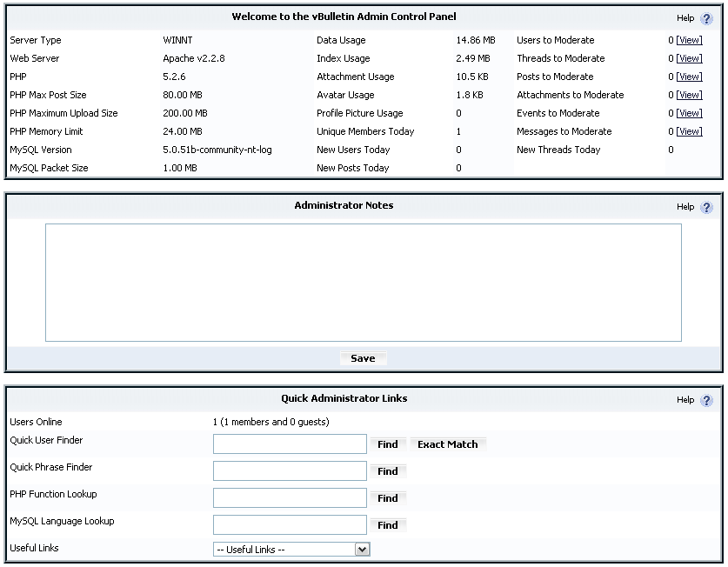The width and height of the screenshot is (728, 567).
Task: Focus the Quick User Finder field
Action: click(290, 444)
